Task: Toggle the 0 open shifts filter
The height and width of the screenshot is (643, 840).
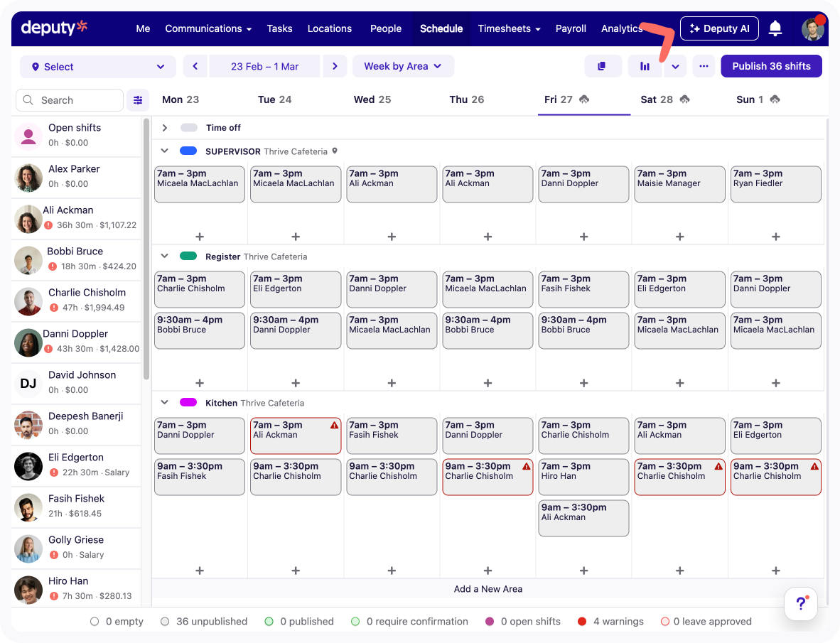Action: tap(523, 621)
